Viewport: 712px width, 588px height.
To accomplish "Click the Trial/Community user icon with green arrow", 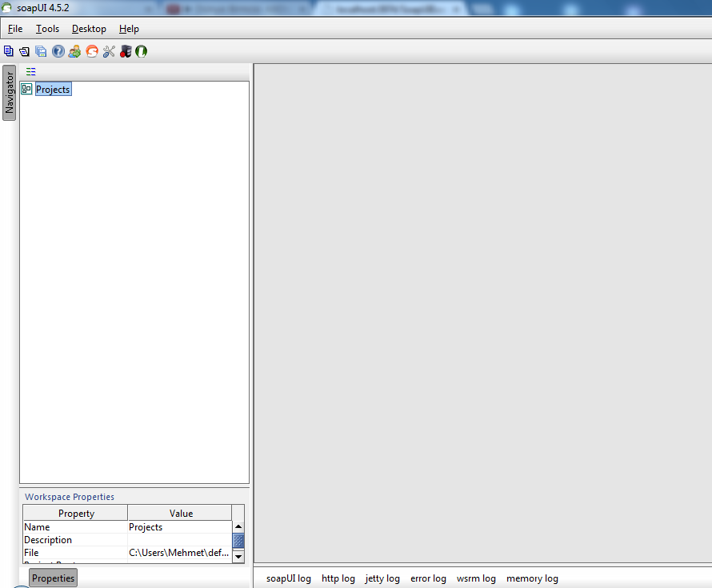I will click(x=74, y=51).
